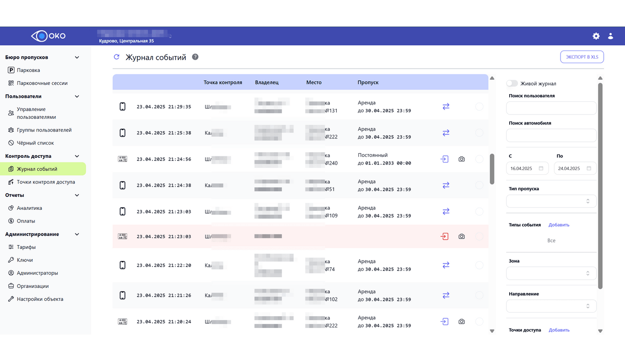625x364 pixels.
Task: Click phone icon in 21:29:35 row
Action: tap(123, 106)
